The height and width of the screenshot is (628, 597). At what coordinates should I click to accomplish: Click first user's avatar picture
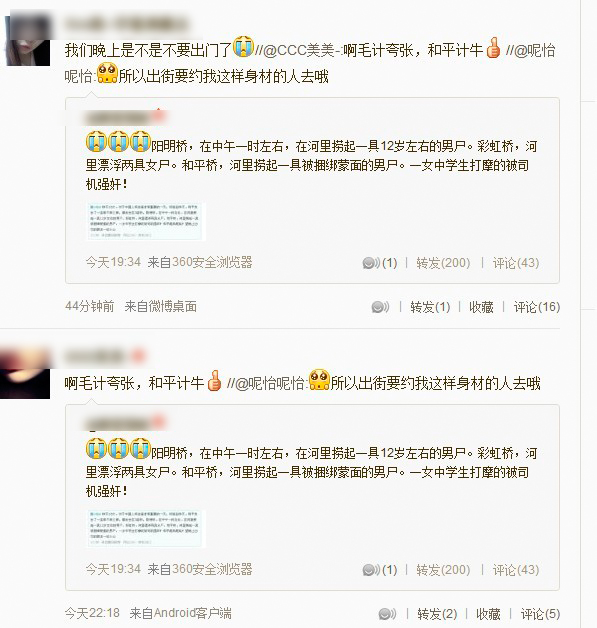pyautogui.click(x=27, y=40)
